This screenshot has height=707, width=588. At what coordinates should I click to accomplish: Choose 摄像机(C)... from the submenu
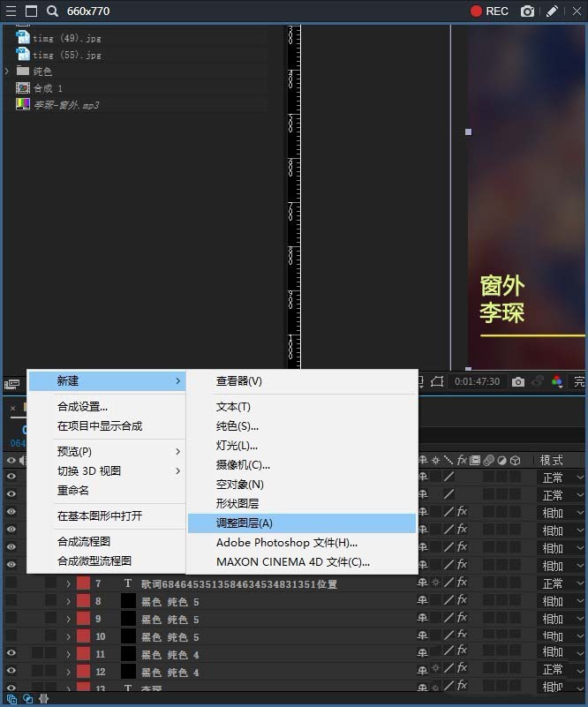302,465
